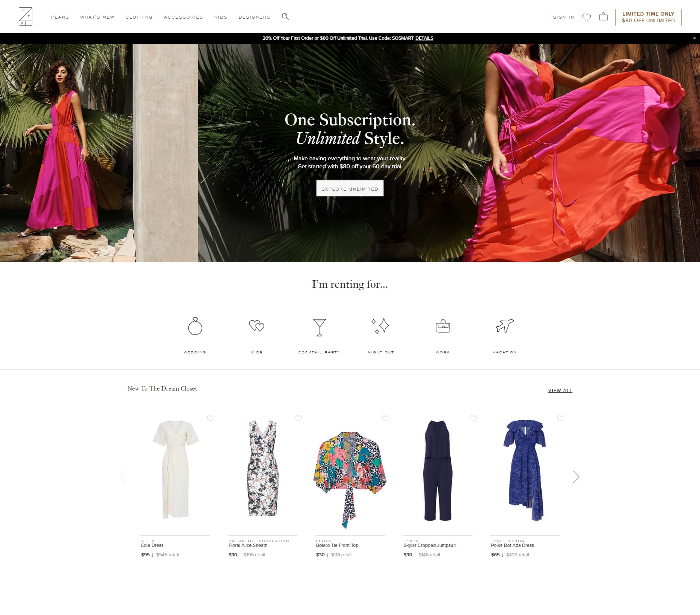Add Polka Dot Ada Dress to favorites

pyautogui.click(x=561, y=418)
